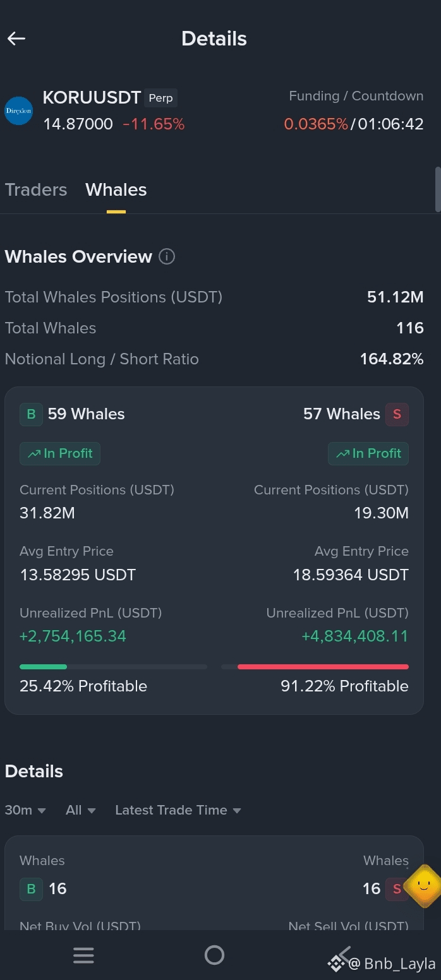Tap the Android home circle button

pos(214,955)
